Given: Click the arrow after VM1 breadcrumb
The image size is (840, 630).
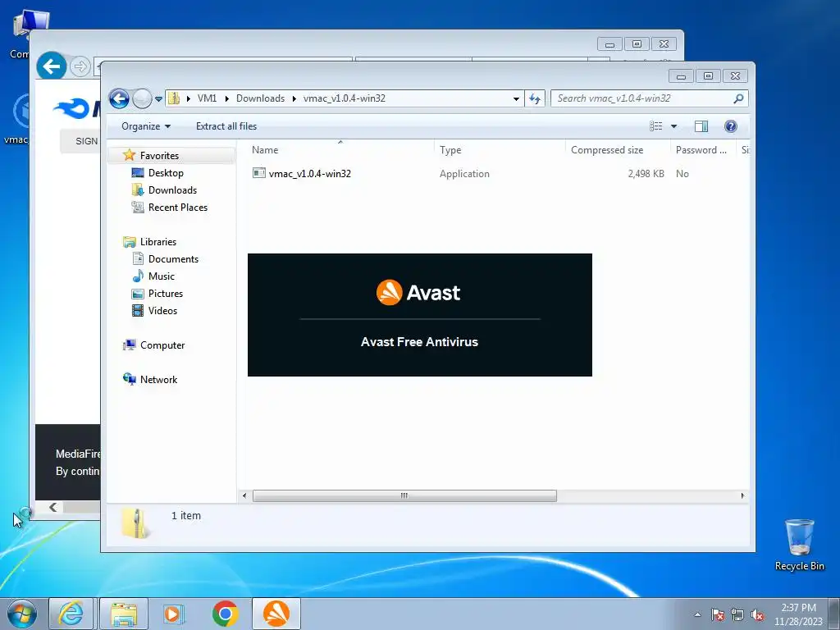Looking at the screenshot, I should click(226, 98).
